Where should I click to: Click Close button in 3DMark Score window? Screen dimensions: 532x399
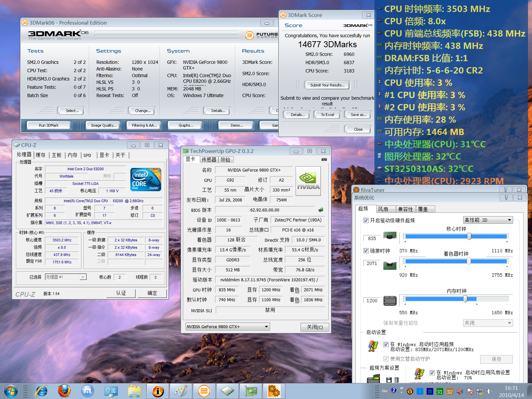click(358, 129)
